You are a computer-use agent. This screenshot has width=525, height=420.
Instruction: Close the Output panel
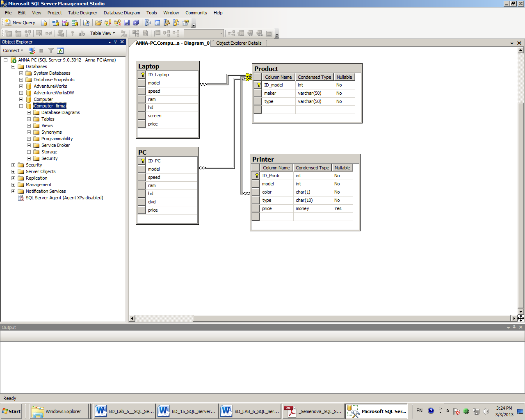tap(521, 327)
